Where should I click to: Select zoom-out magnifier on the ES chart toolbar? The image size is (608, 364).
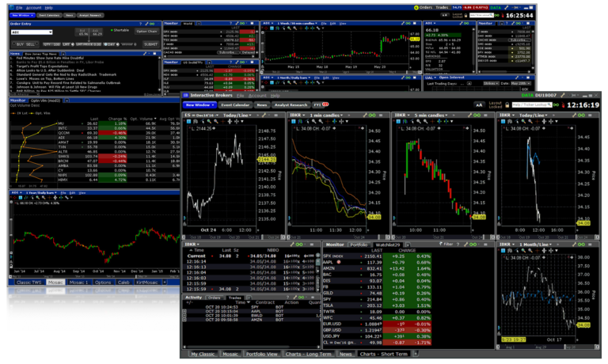tap(216, 121)
